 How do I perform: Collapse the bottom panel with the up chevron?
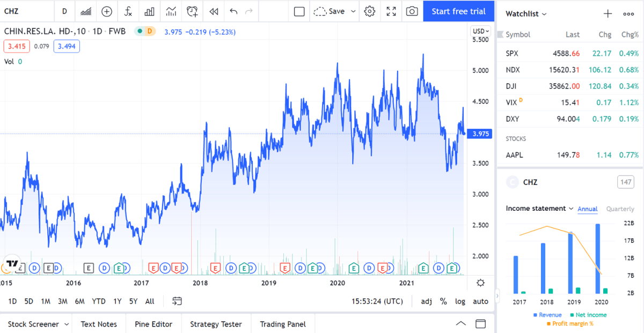(461, 324)
